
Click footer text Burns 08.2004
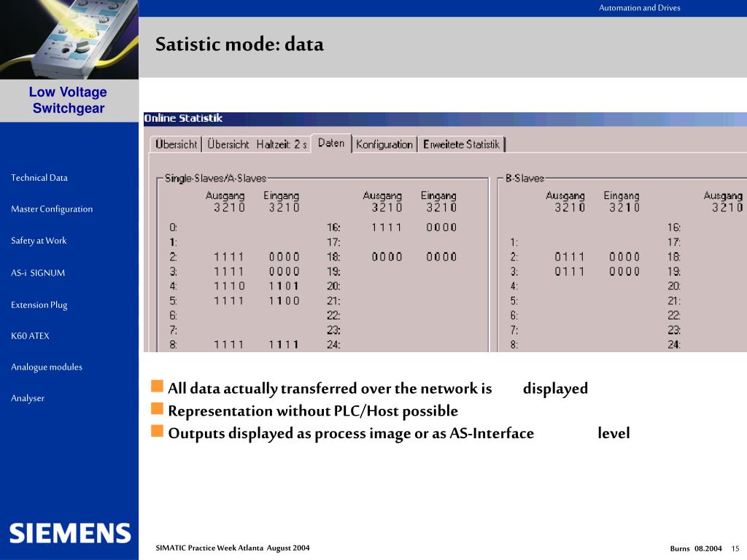point(695,548)
